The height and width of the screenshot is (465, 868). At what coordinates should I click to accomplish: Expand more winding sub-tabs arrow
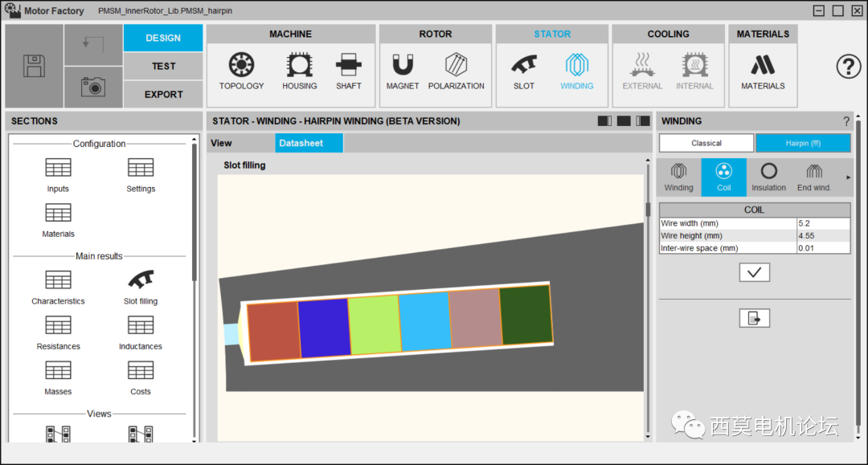tap(848, 177)
